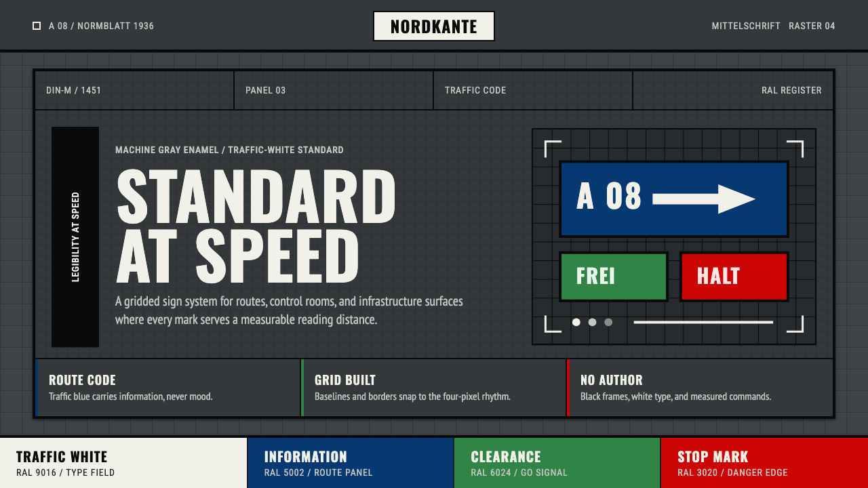Select the Stop Mark RAL 3020 swatch
Image resolution: width=868 pixels, height=488 pixels.
click(x=764, y=463)
